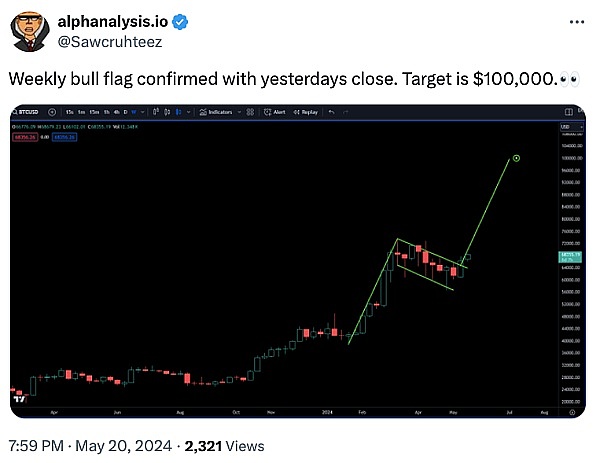
Task: Open the BTCUSD symbol search
Action: 28,112
